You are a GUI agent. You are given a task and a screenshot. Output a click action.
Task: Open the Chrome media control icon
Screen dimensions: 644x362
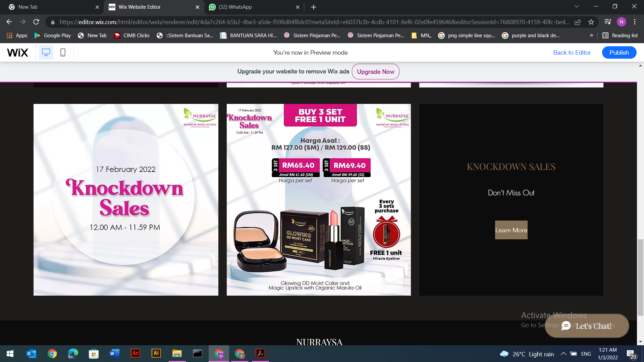coord(608,22)
